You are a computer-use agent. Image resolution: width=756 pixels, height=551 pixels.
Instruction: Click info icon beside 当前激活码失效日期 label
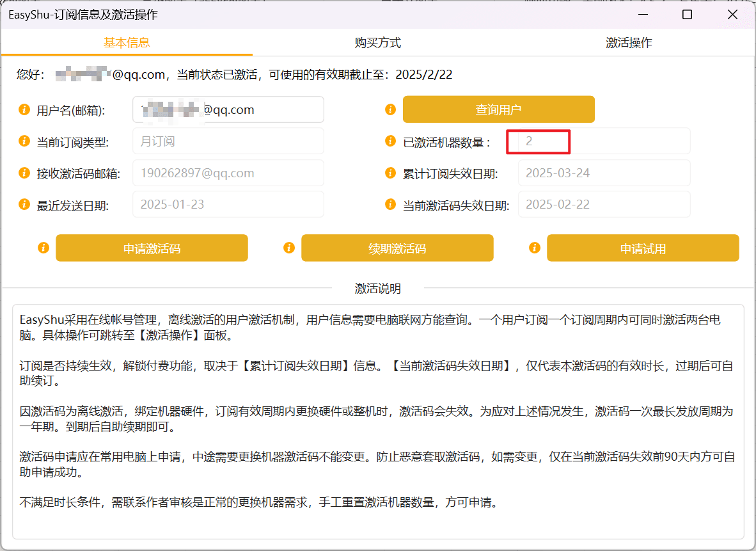(391, 205)
